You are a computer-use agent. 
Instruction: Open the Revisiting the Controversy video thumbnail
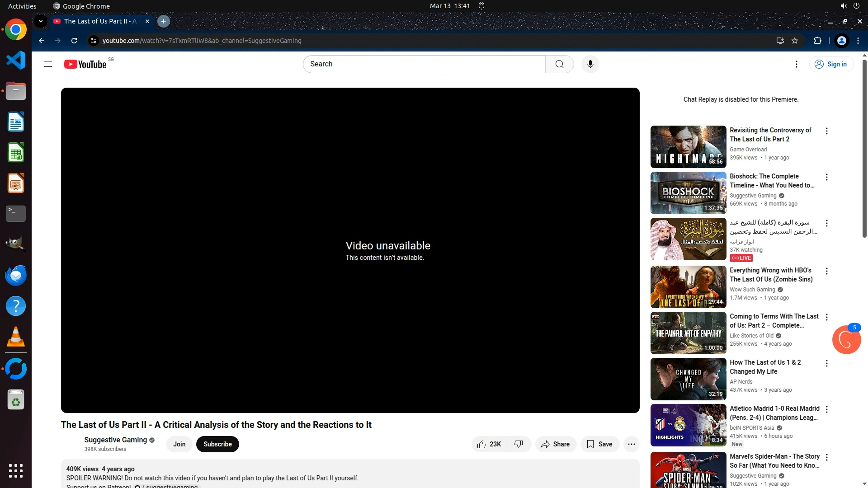click(688, 147)
